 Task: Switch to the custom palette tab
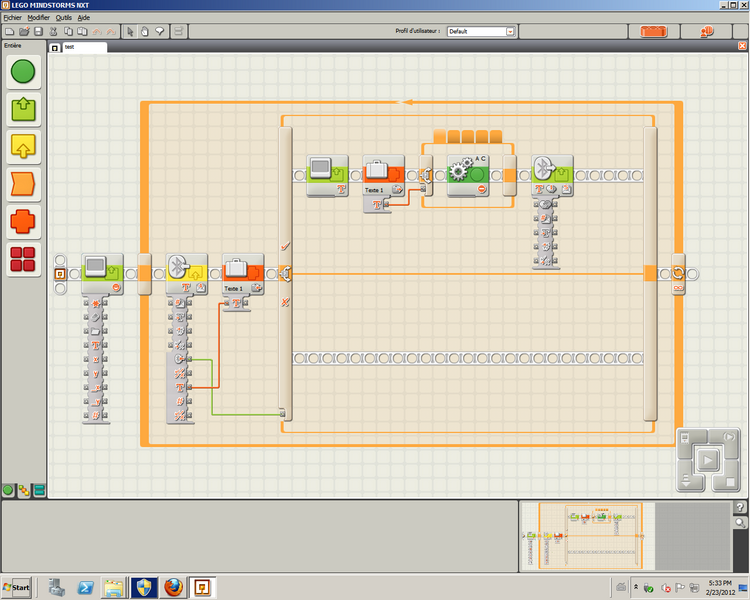point(39,490)
